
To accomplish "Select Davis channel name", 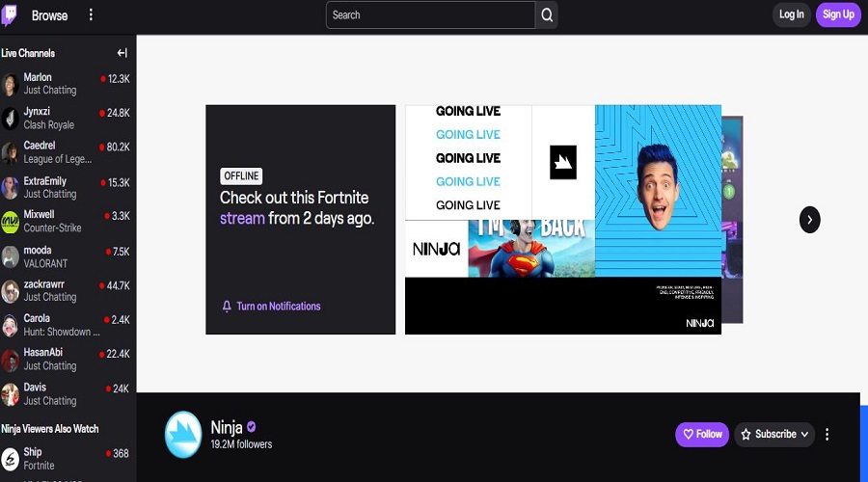I will tap(35, 388).
